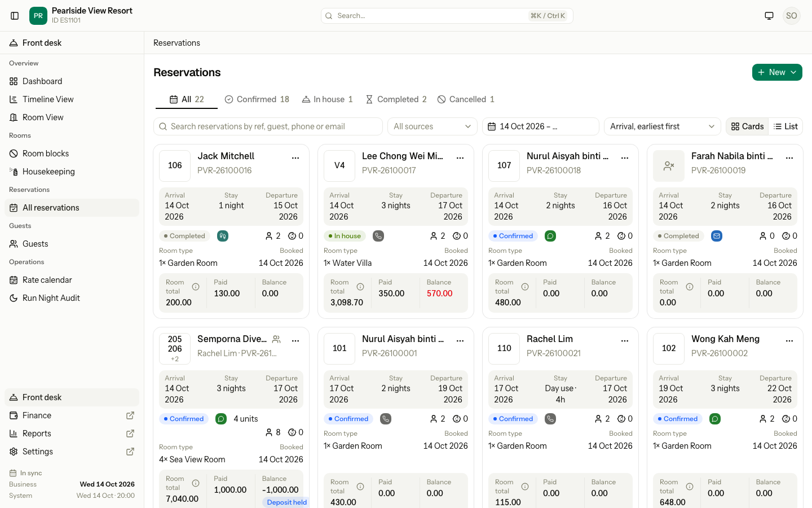Open more options for PVR-26100018 card
812x508 pixels.
point(625,158)
